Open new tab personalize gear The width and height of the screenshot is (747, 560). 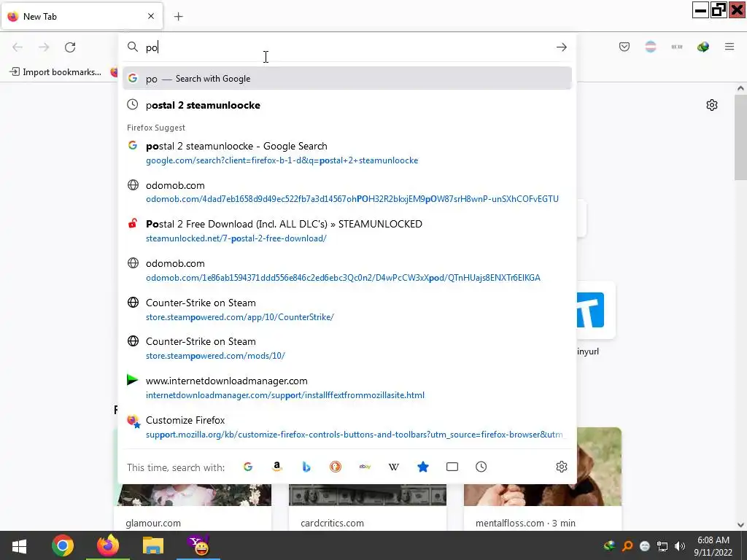(x=712, y=105)
